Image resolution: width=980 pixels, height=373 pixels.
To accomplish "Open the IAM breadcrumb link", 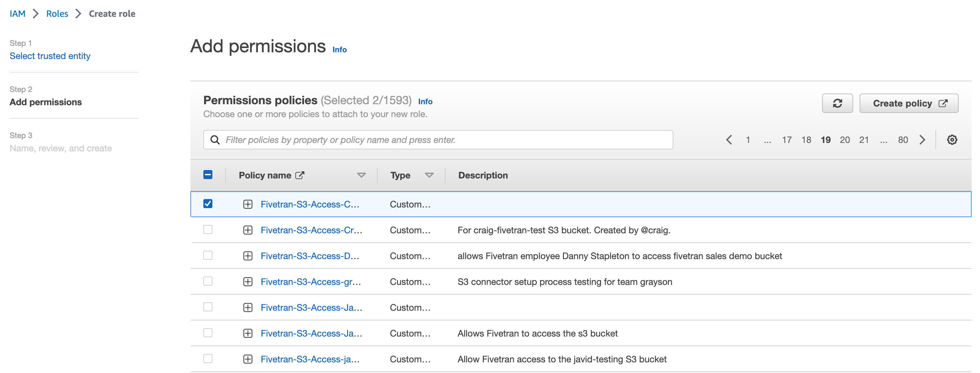I will tap(17, 14).
